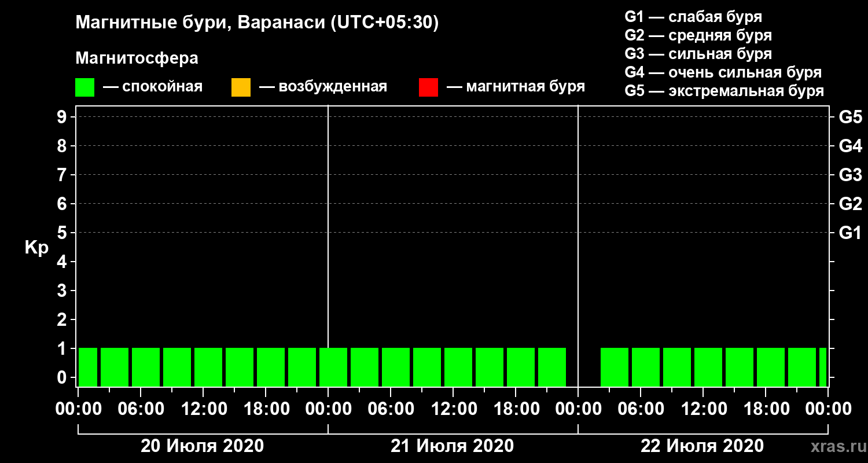Click the green спокойная legend swatch

84,87
